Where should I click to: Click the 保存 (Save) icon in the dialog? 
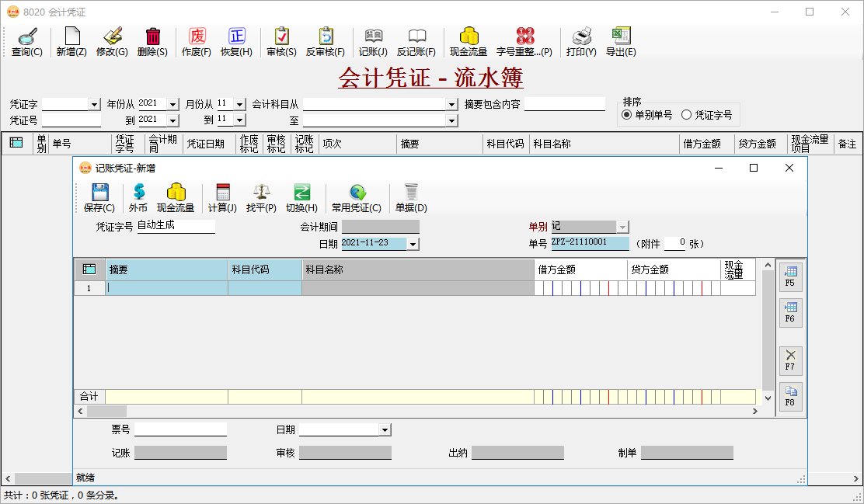pos(99,196)
